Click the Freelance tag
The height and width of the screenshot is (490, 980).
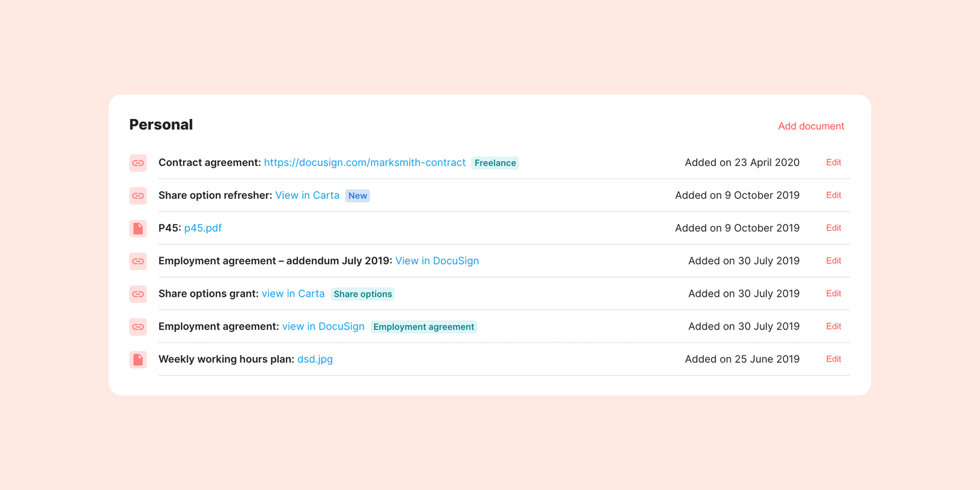[495, 163]
